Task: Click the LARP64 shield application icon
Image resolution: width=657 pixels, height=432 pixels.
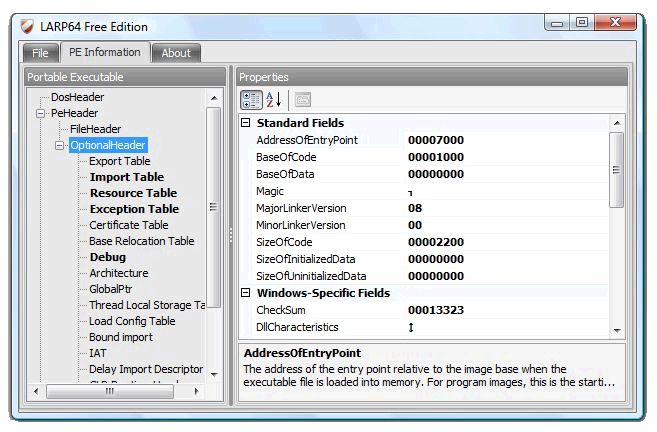Action: [27, 27]
